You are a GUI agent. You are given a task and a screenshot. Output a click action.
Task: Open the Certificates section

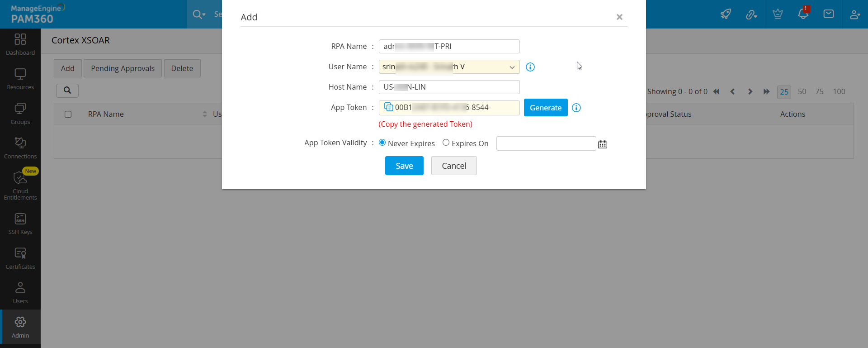coord(20,257)
